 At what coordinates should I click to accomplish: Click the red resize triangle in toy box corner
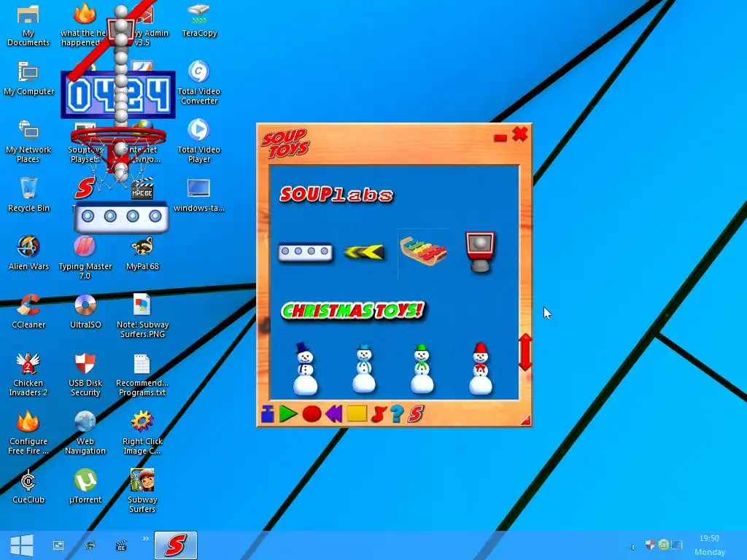(525, 419)
